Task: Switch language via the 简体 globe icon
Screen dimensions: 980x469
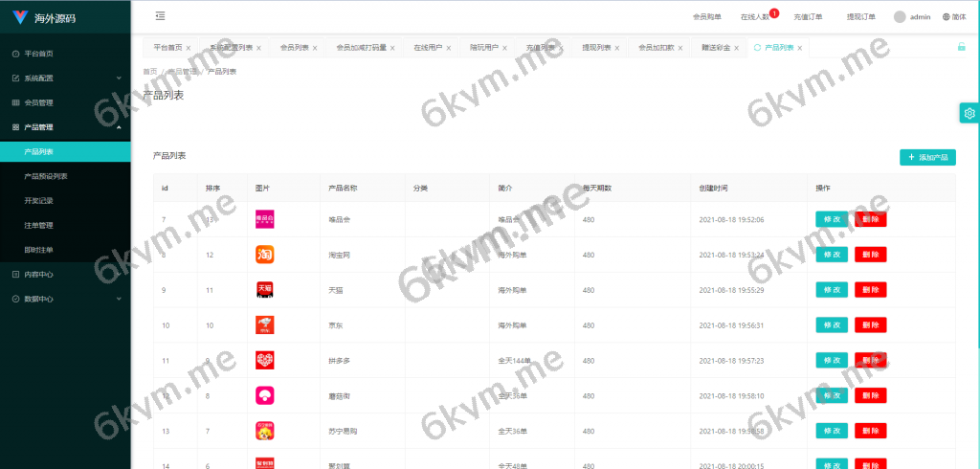Action: [954, 17]
